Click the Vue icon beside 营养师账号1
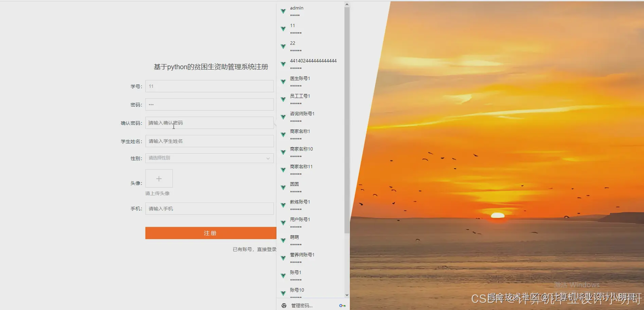Image resolution: width=644 pixels, height=310 pixels. click(x=283, y=258)
